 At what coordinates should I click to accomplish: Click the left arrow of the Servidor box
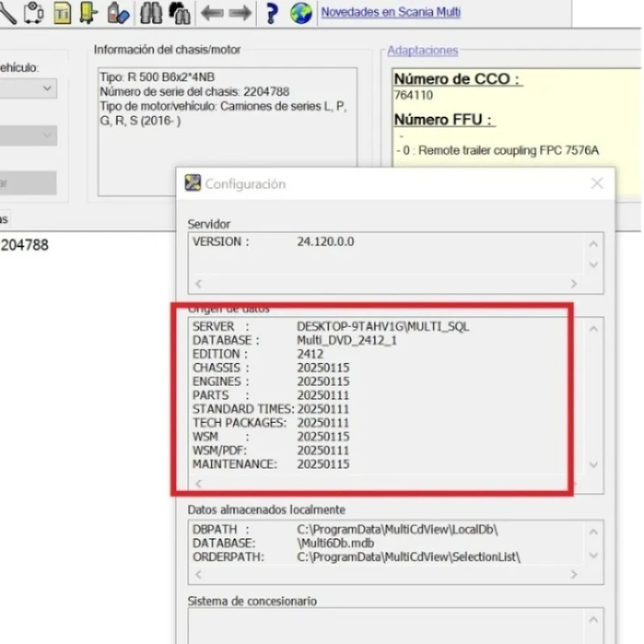point(199,284)
